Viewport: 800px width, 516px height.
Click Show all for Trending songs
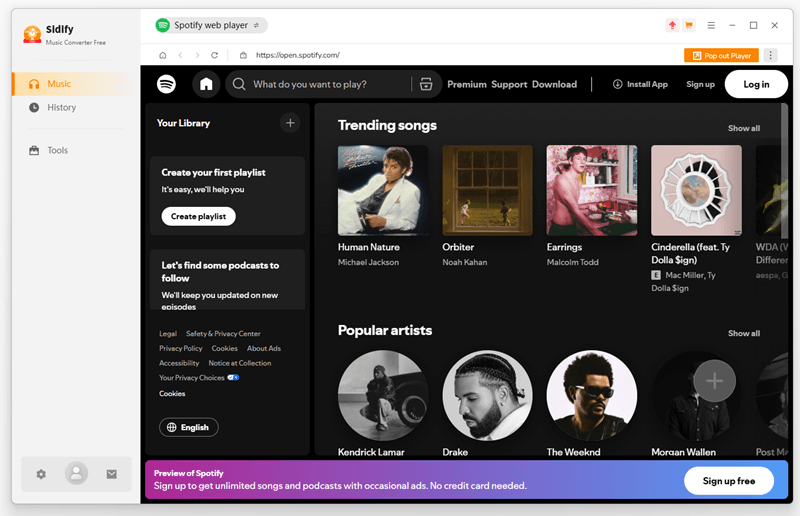point(743,128)
